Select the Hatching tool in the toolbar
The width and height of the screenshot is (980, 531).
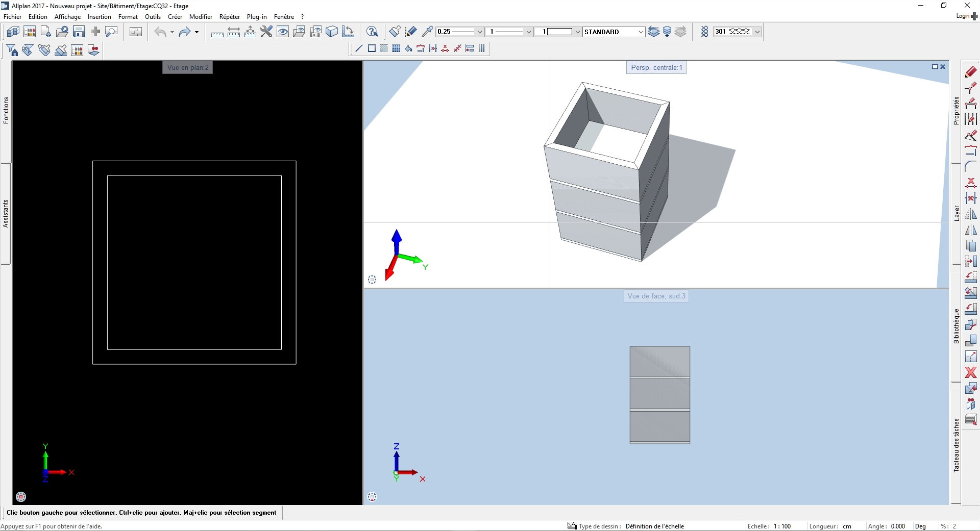(384, 48)
